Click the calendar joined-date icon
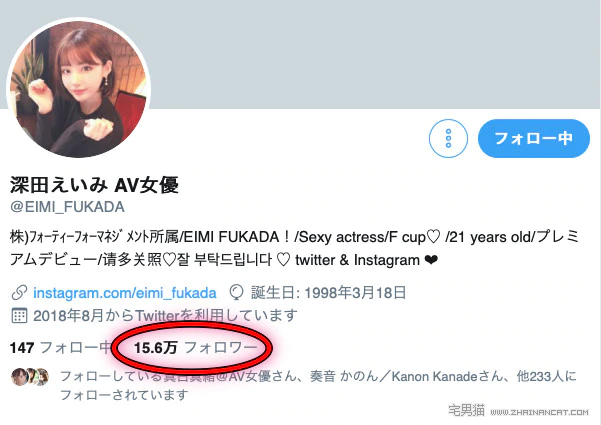Image resolution: width=601 pixels, height=425 pixels. click(x=19, y=316)
